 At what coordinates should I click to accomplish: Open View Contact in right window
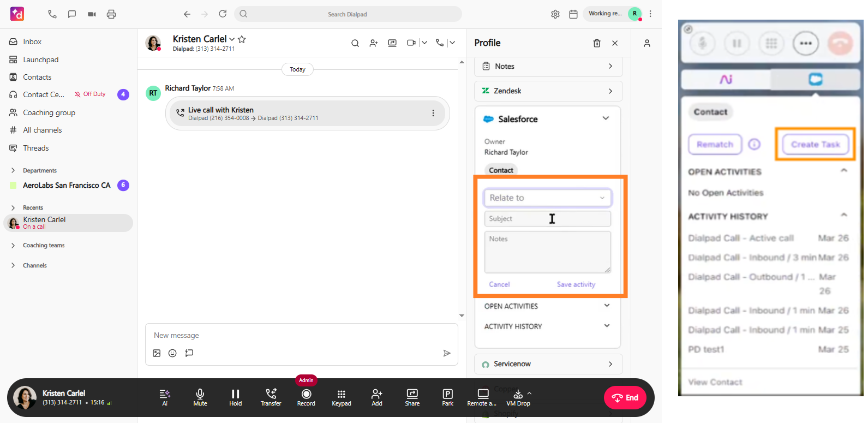pyautogui.click(x=715, y=382)
